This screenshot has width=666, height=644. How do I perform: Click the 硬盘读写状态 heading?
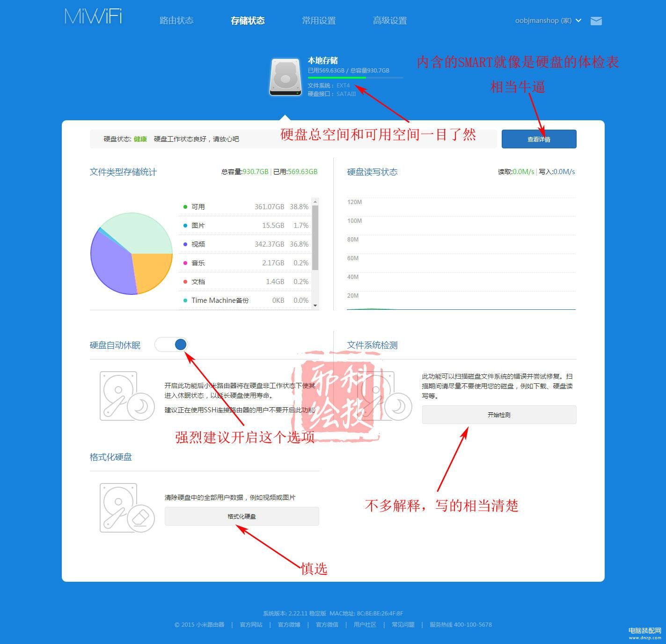pos(372,172)
